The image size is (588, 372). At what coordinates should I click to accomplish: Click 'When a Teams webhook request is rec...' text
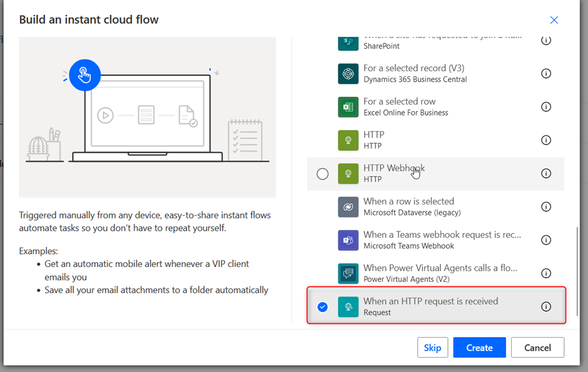click(x=442, y=234)
